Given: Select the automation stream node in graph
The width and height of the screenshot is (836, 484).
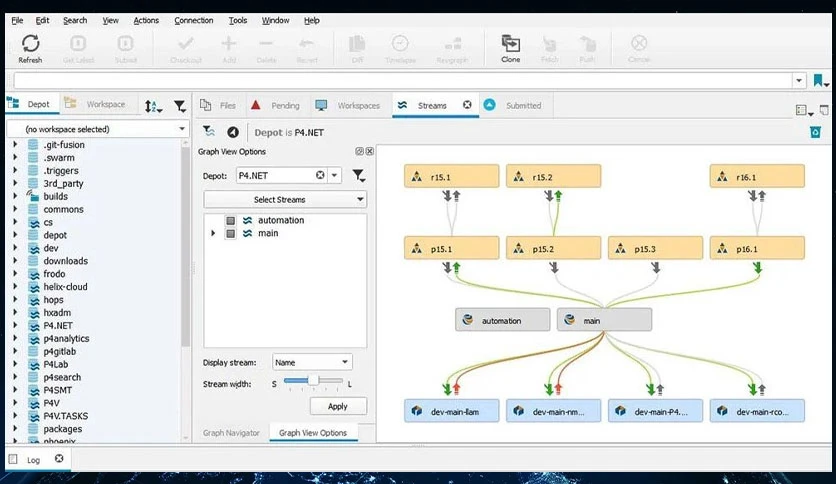Looking at the screenshot, I should click(x=502, y=320).
